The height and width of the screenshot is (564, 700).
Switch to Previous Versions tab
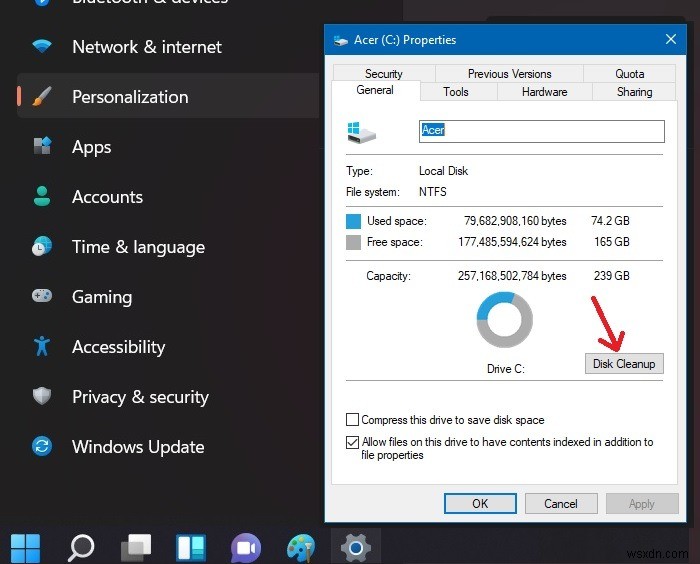[509, 74]
